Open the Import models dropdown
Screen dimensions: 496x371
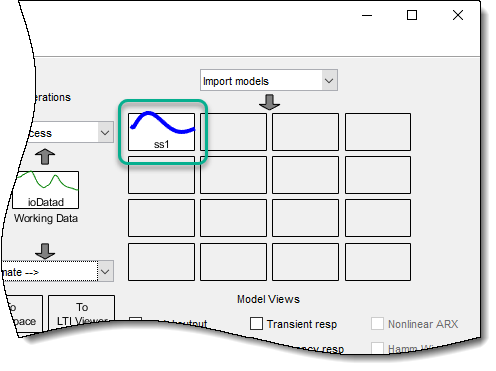[x=269, y=80]
